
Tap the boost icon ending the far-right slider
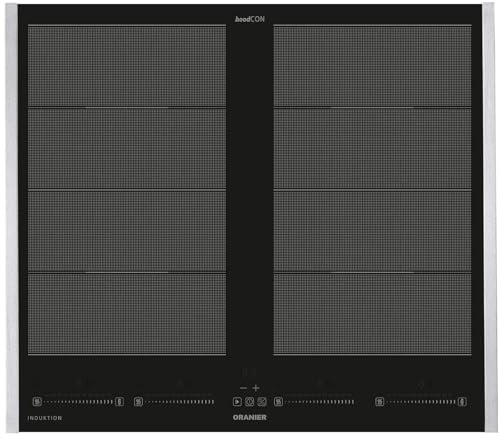pos(462,402)
